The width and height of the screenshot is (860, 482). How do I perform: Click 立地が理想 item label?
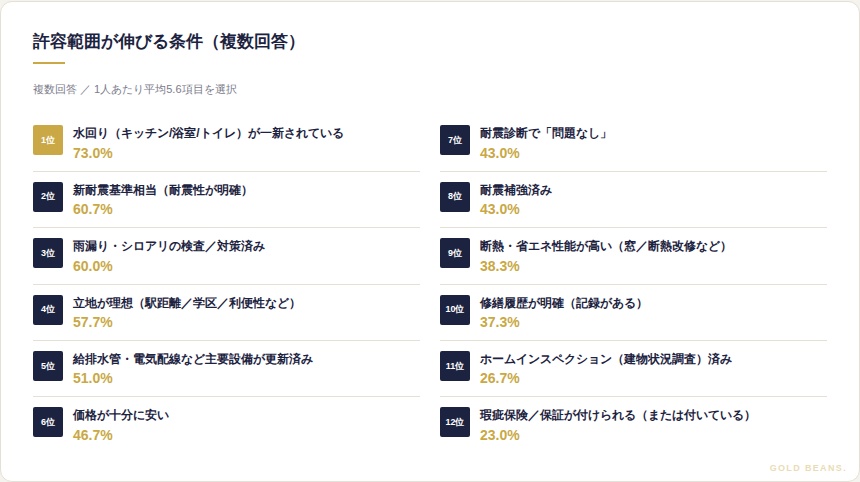point(184,303)
